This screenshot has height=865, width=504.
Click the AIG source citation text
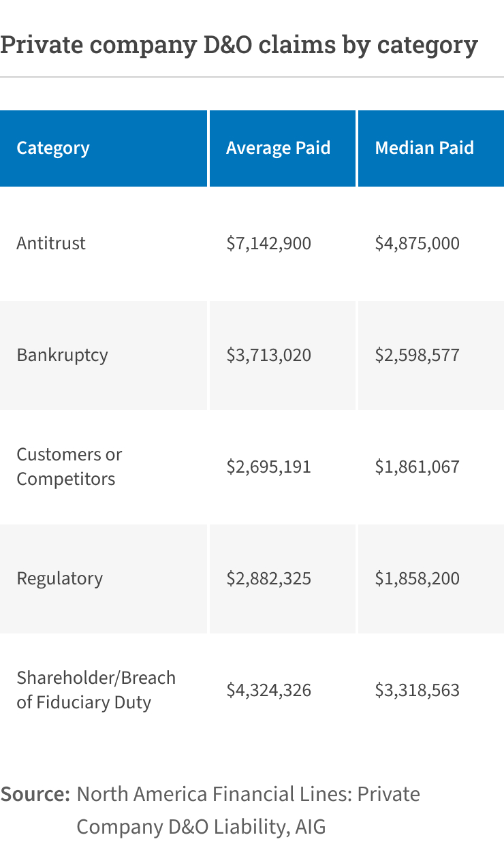coord(248,811)
